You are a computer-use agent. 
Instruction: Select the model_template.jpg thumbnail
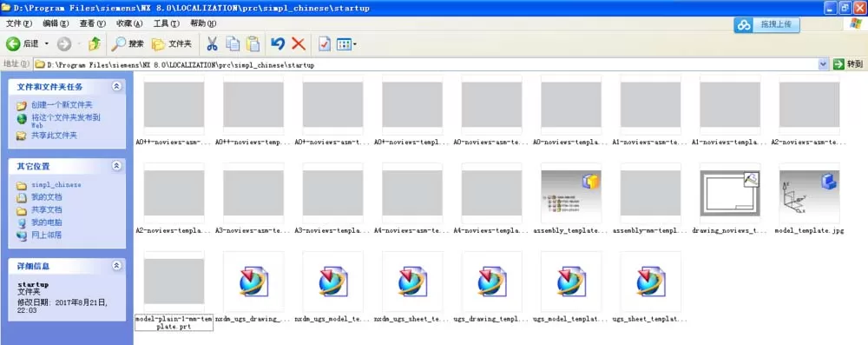tap(809, 193)
